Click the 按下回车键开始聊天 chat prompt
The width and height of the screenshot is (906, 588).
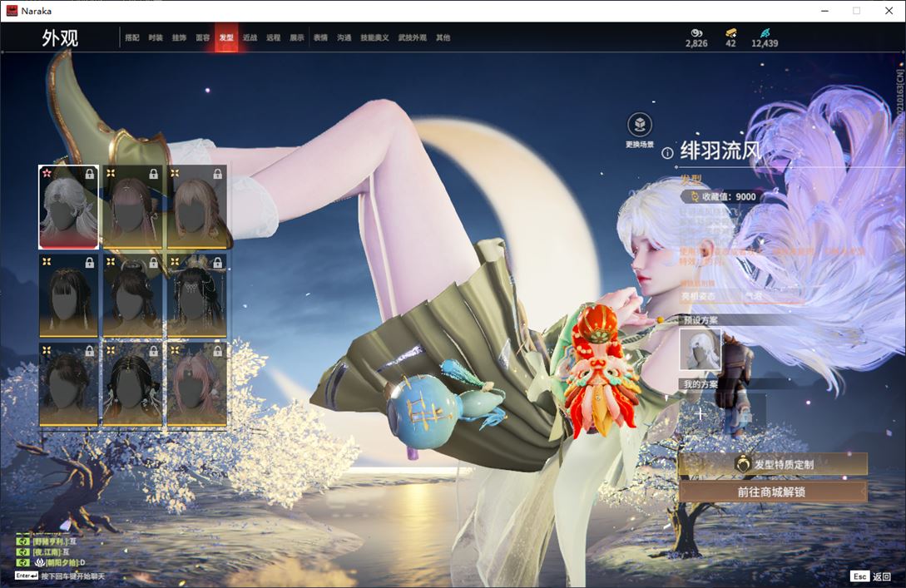click(x=73, y=576)
